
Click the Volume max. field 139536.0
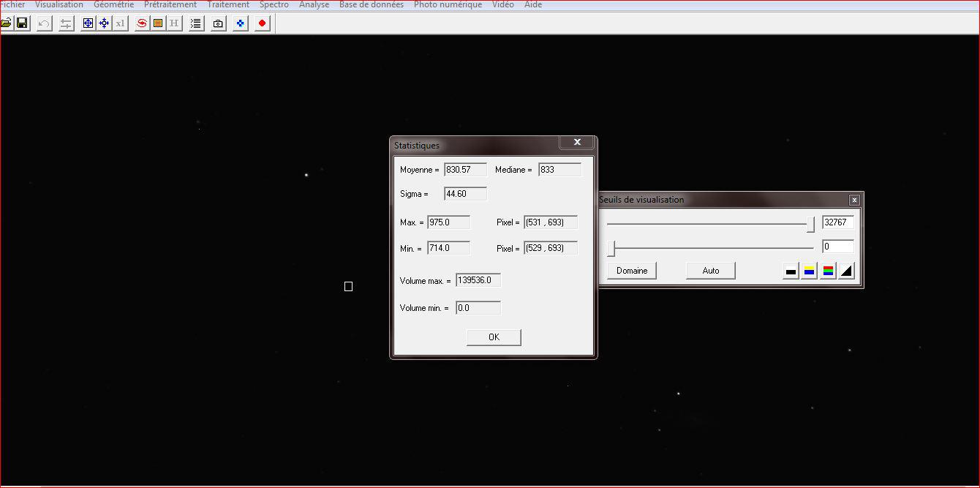(x=478, y=280)
